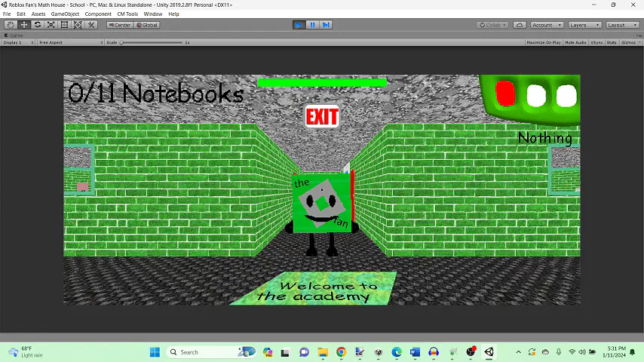Expand the Gizmos dropdown arrow
644x362 pixels.
tap(639, 42)
